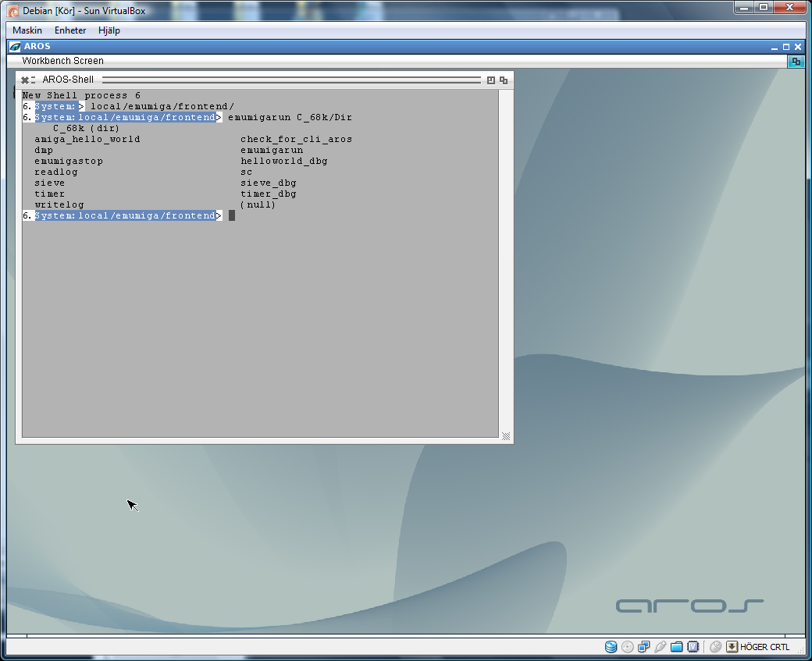This screenshot has width=812, height=661.
Task: Minimize the inner AROS window
Action: pos(775,47)
